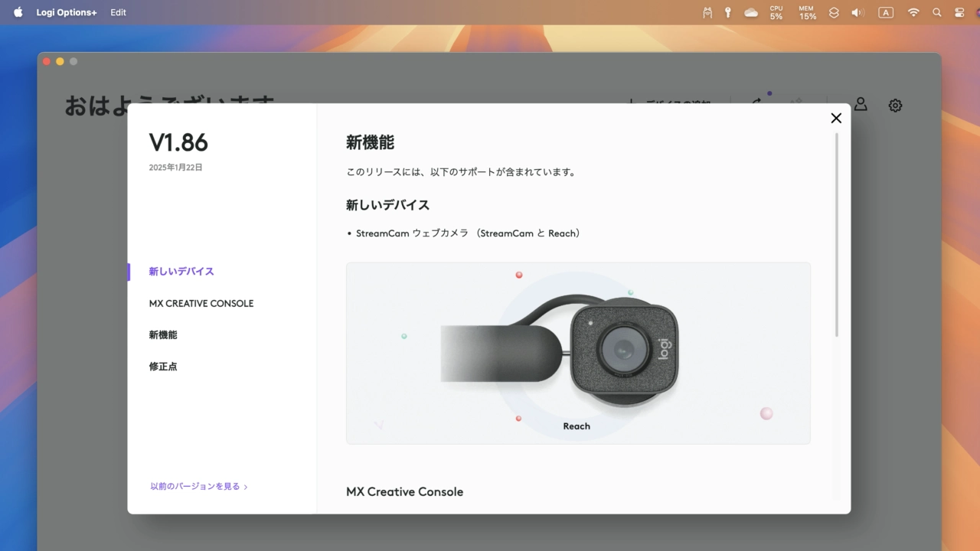The width and height of the screenshot is (980, 551).
Task: Click the 新しいデバイス content heading
Action: 387,205
